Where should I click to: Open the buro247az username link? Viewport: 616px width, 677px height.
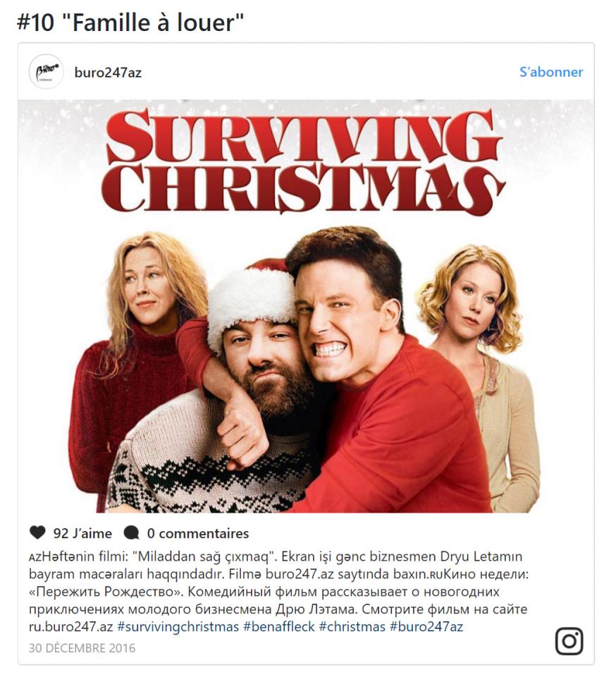(x=108, y=73)
